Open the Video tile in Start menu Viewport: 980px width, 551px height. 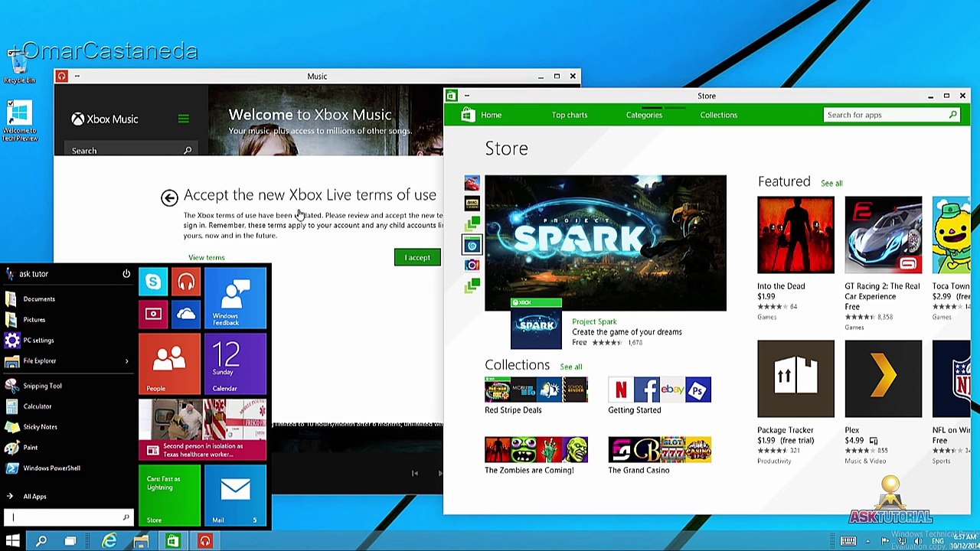(153, 315)
